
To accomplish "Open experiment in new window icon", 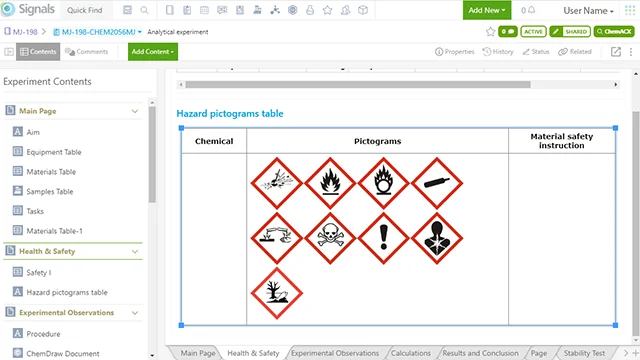I will pos(616,52).
